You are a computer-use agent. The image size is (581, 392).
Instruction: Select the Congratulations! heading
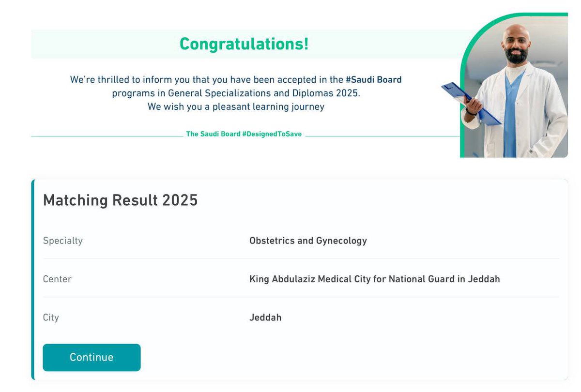point(244,44)
